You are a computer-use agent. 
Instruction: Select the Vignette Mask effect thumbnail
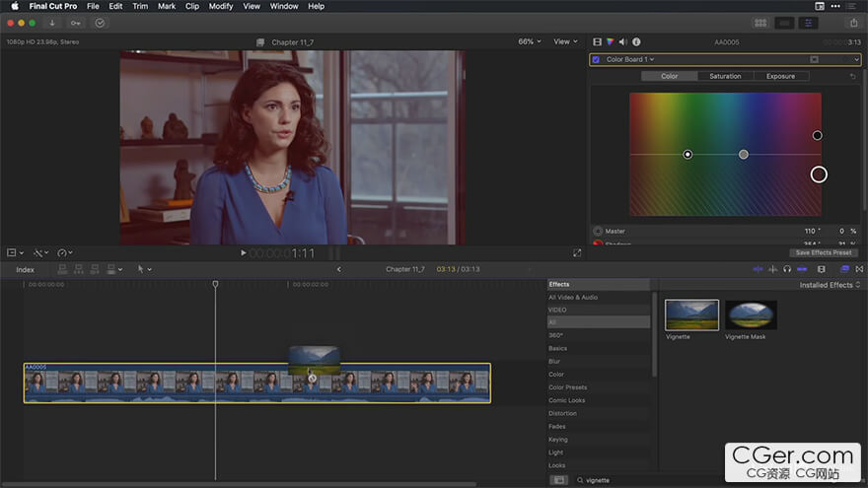click(x=751, y=315)
